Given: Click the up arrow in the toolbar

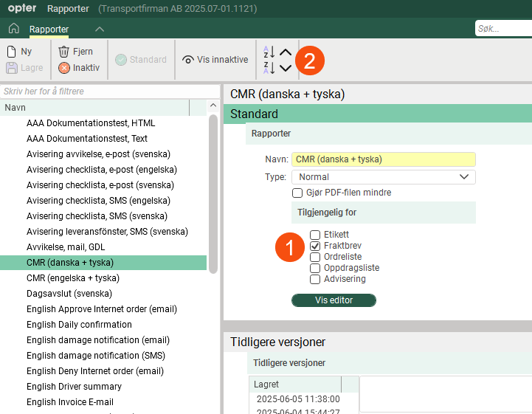Looking at the screenshot, I should [286, 52].
